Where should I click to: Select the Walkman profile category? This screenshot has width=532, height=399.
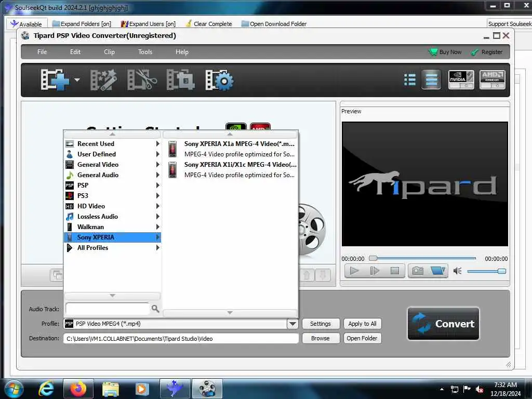pos(112,227)
